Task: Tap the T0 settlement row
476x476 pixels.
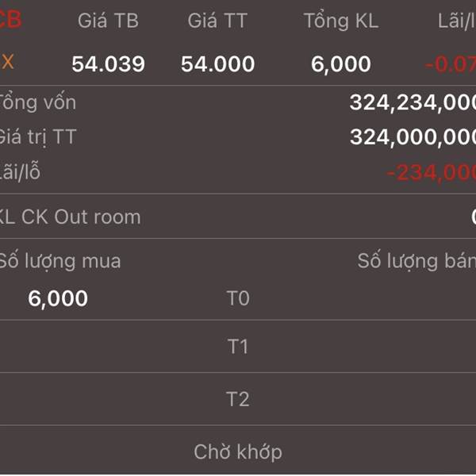Action: [238, 297]
